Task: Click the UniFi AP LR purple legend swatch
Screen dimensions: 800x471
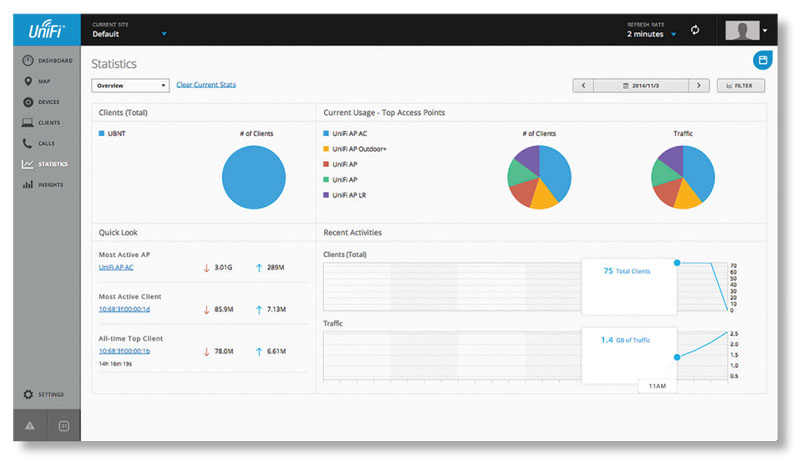Action: coord(326,195)
